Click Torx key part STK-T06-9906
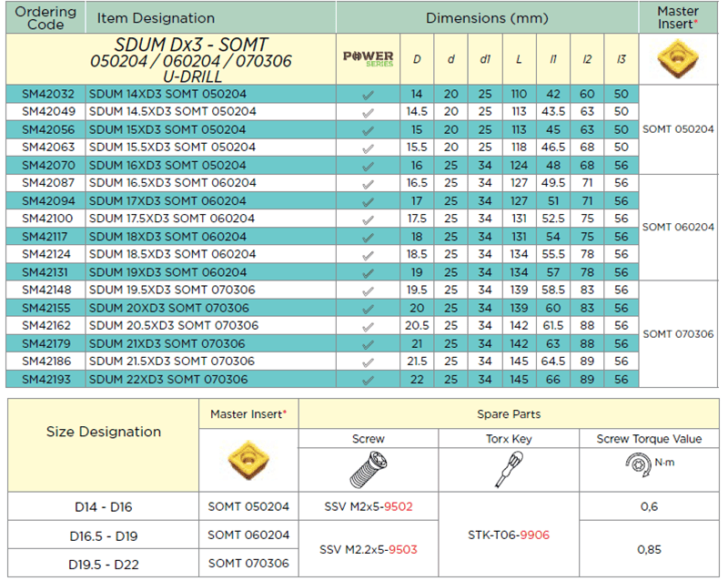Viewport: 728px width, 581px height. pos(509,535)
